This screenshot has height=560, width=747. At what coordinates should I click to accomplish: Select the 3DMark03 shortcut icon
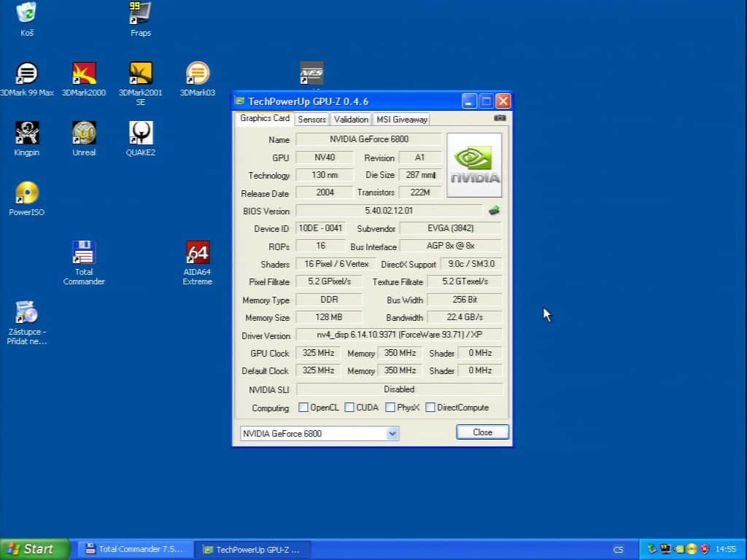[x=197, y=74]
